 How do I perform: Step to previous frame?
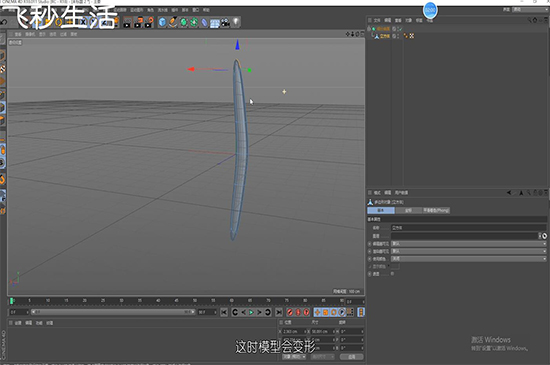(x=243, y=312)
